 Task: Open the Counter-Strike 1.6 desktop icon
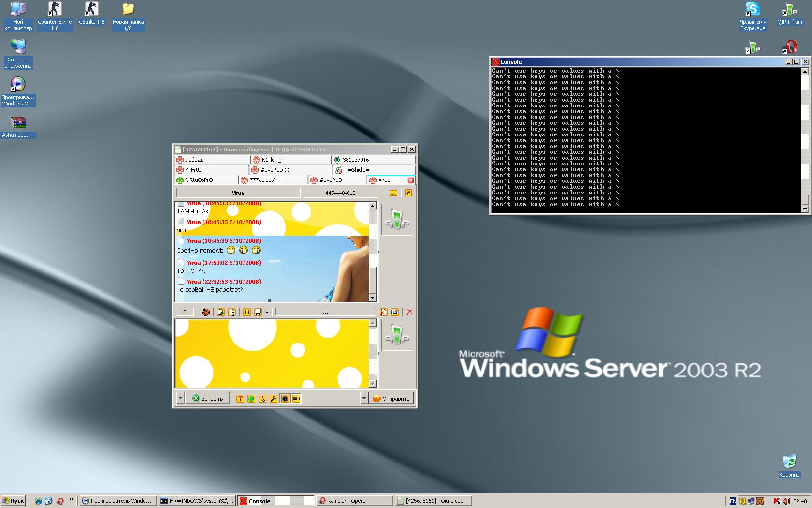click(x=55, y=16)
